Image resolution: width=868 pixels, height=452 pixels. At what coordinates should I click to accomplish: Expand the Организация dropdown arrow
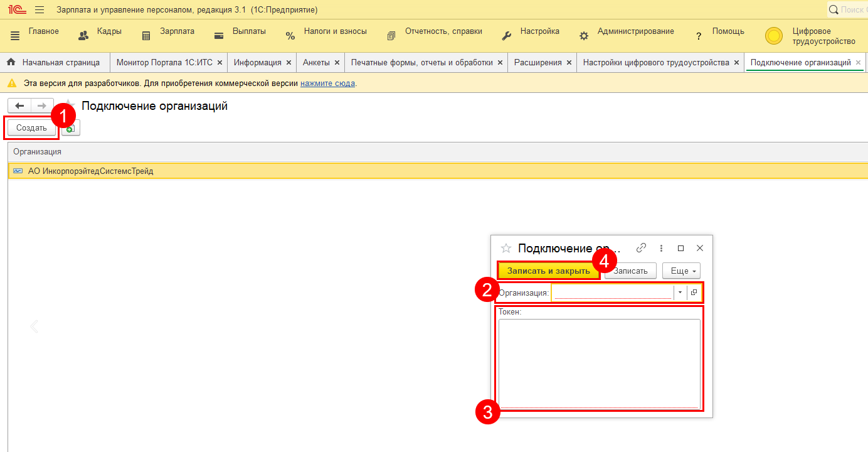point(680,293)
